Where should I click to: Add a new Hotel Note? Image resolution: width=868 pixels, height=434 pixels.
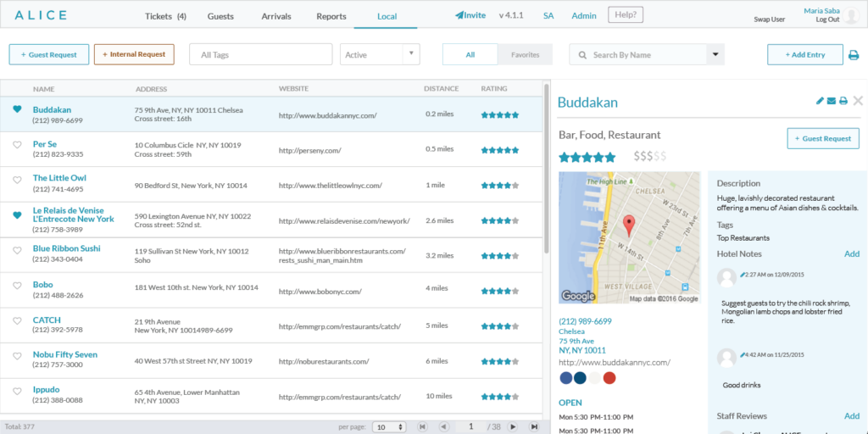(x=852, y=254)
